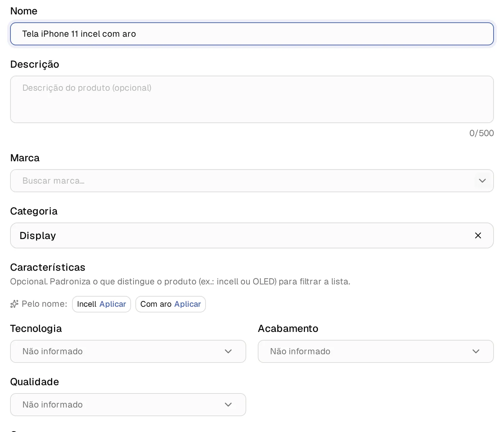Click the Características section heading
Image resolution: width=504 pixels, height=432 pixels.
48,267
